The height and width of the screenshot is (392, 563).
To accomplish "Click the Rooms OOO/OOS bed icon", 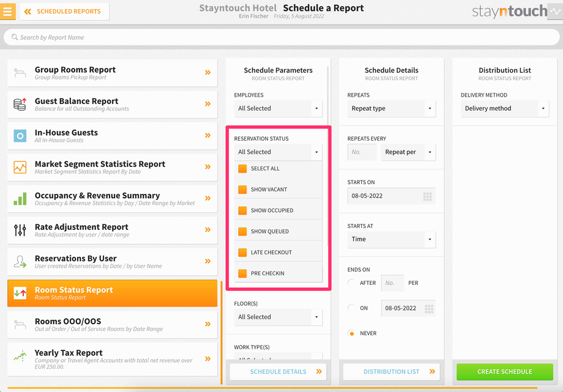I will coord(20,325).
